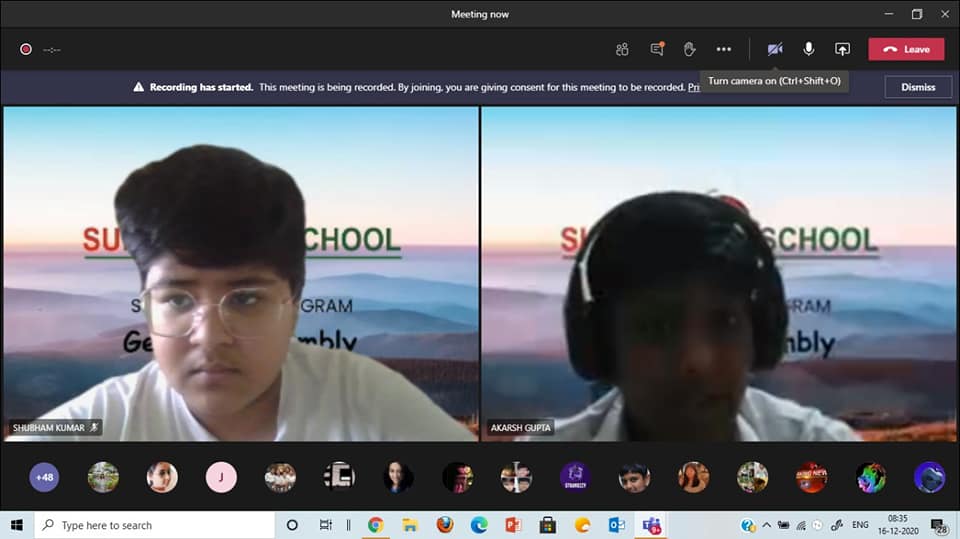The image size is (960, 539).
Task: Mute the microphone
Action: 809,49
